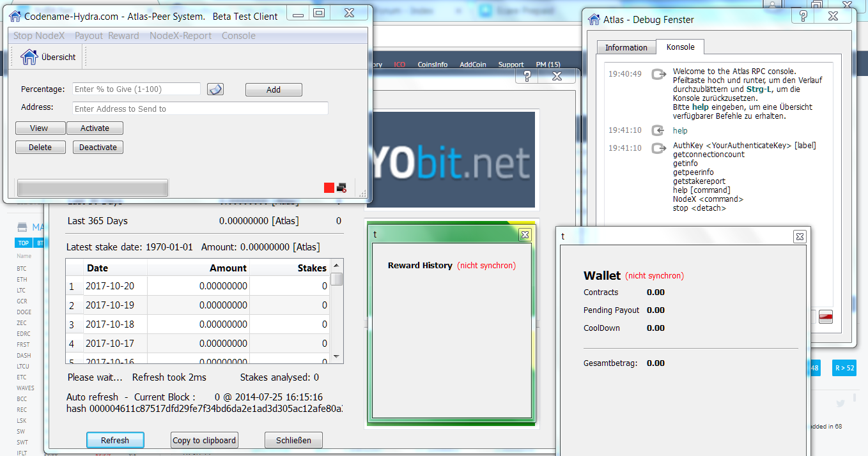Click the help question mark in Atlas Debug Fenster
Viewport: 868px width, 456px height.
(803, 17)
